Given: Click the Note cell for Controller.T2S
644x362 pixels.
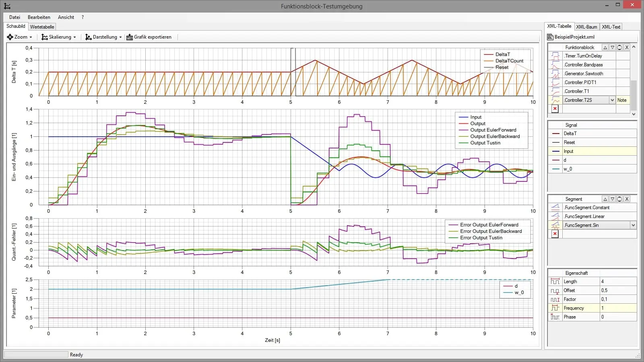Looking at the screenshot, I should (622, 100).
